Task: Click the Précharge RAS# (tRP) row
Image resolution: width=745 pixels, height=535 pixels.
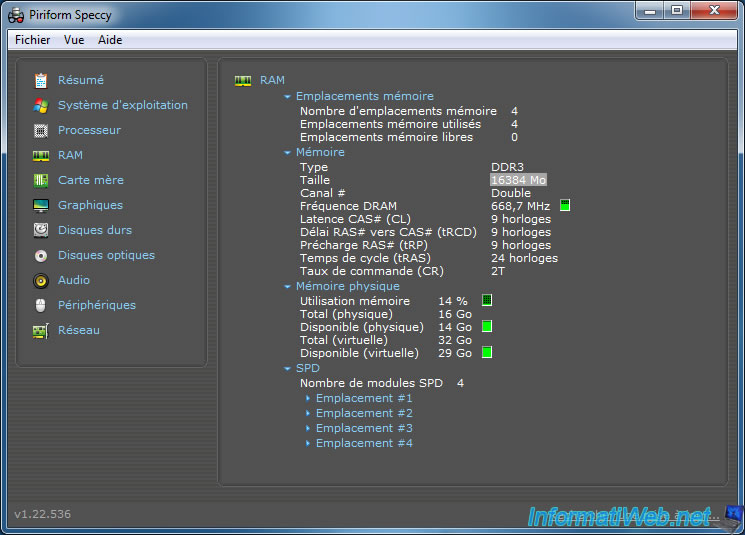Action: tap(425, 245)
